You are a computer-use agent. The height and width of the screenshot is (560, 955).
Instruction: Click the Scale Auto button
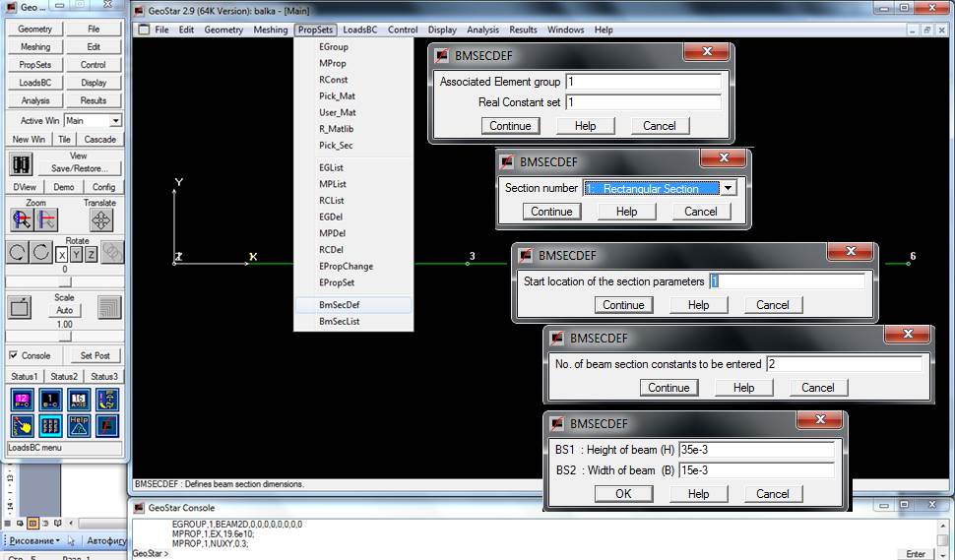(x=65, y=310)
